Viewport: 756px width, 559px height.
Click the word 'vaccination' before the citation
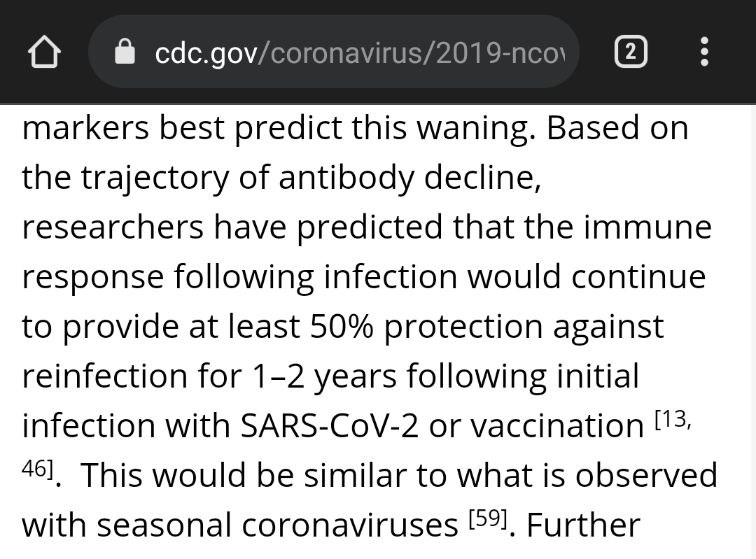[x=557, y=425]
